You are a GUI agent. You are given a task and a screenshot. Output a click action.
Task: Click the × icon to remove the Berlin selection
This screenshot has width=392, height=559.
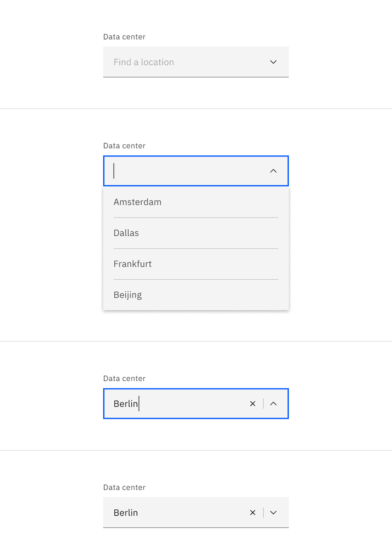pyautogui.click(x=253, y=404)
